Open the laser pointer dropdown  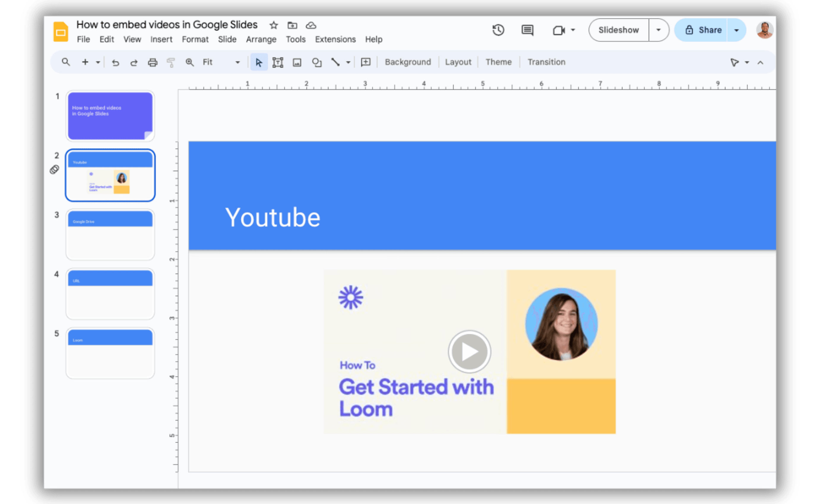pos(747,62)
